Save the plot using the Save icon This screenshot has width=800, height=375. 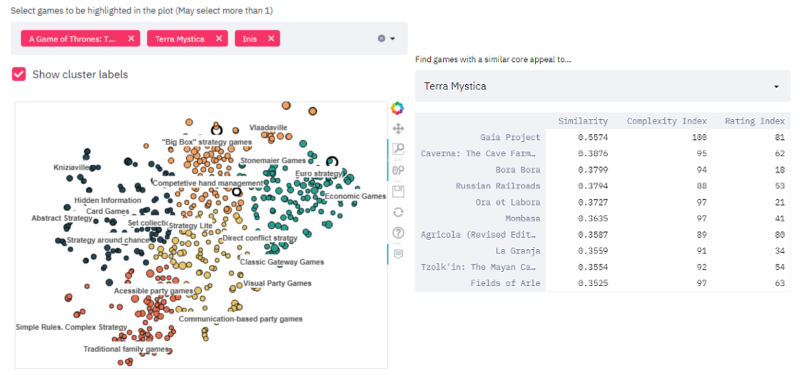click(398, 191)
